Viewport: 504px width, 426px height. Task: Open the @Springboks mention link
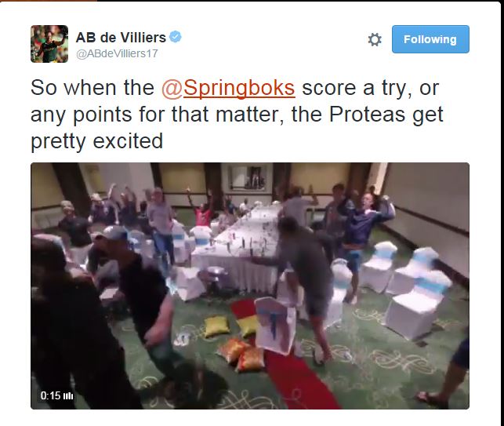[228, 88]
